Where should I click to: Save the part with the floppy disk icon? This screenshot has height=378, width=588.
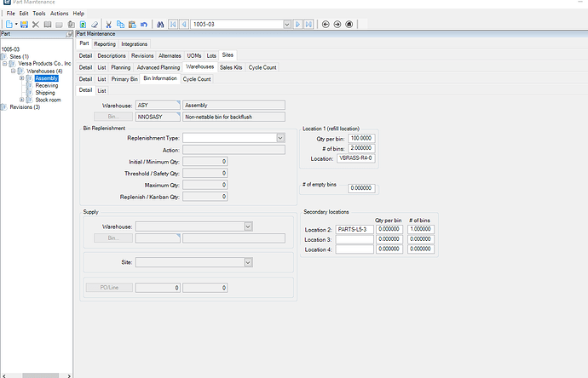[24, 25]
